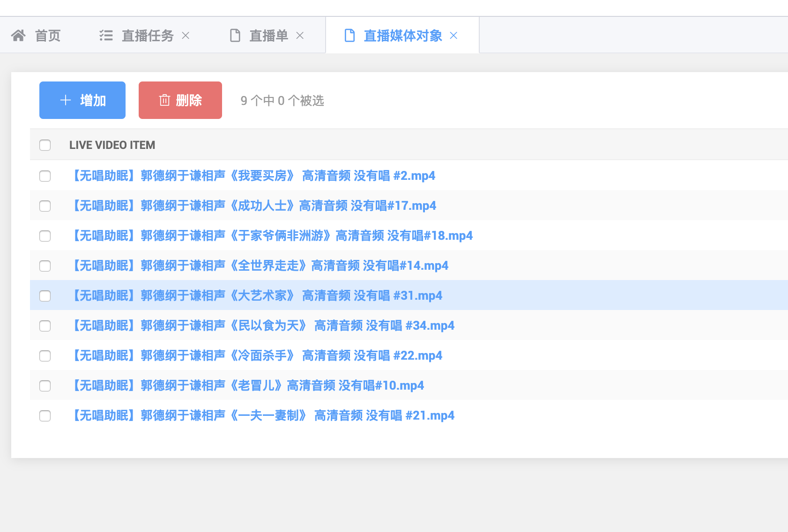788x532 pixels.
Task: Click the 增加 button
Action: 82,100
